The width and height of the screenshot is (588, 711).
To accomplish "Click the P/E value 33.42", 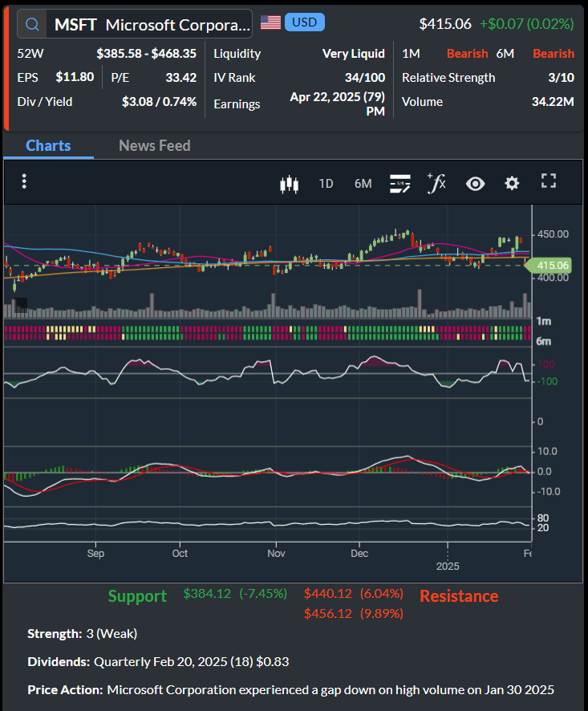I will click(180, 78).
